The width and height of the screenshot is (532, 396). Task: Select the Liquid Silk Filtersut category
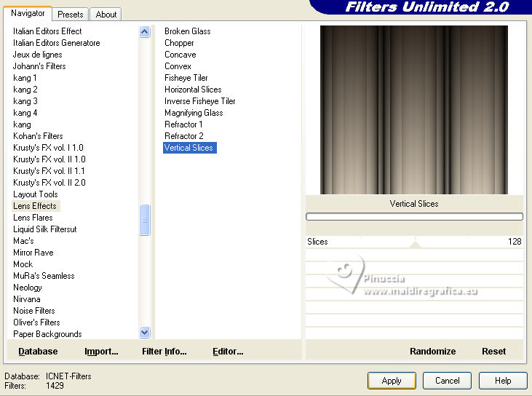click(x=45, y=229)
